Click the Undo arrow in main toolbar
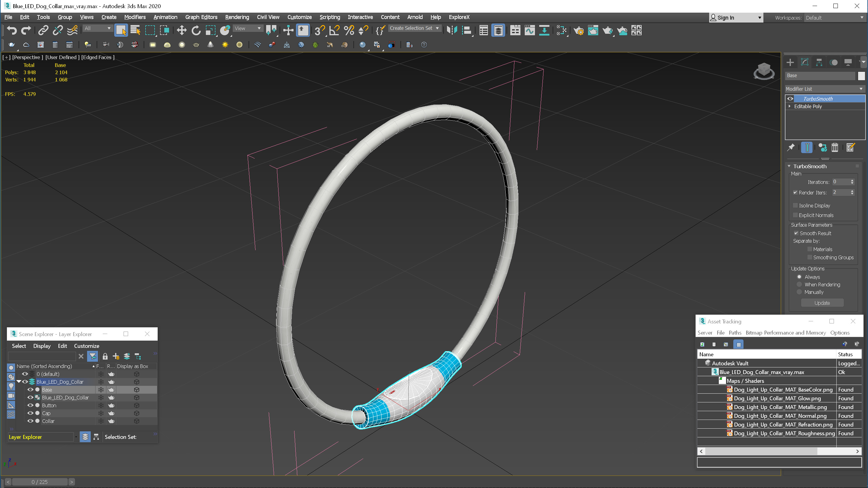This screenshot has width=868, height=488. point(12,31)
